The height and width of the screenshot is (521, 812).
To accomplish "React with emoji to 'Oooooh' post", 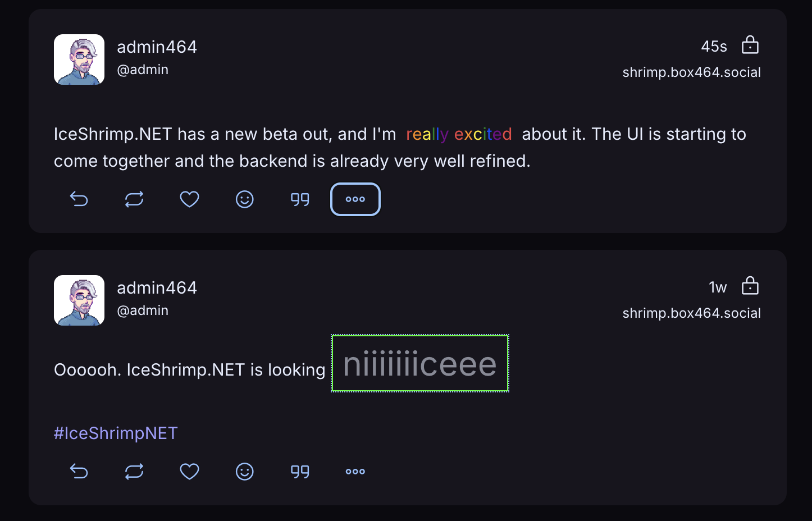I will tap(245, 472).
